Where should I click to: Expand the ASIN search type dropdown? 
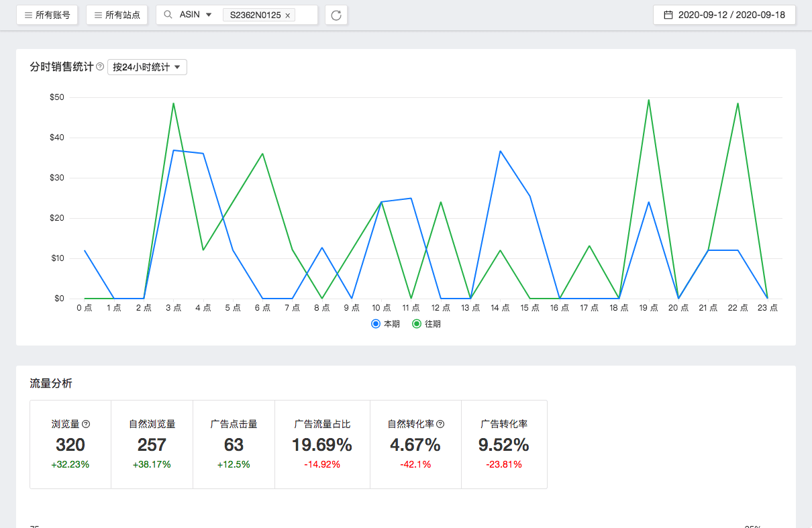[196, 15]
